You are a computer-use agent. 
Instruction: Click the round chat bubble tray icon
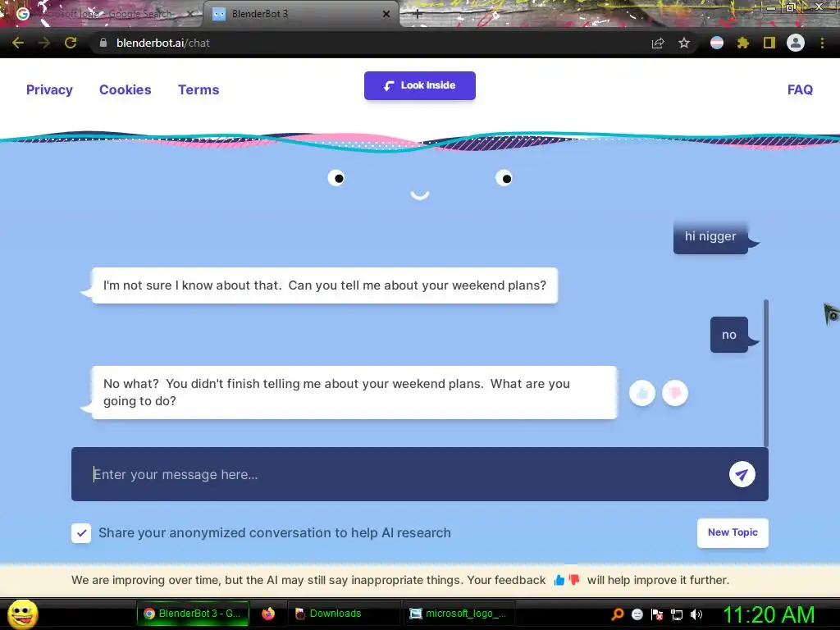(x=637, y=614)
